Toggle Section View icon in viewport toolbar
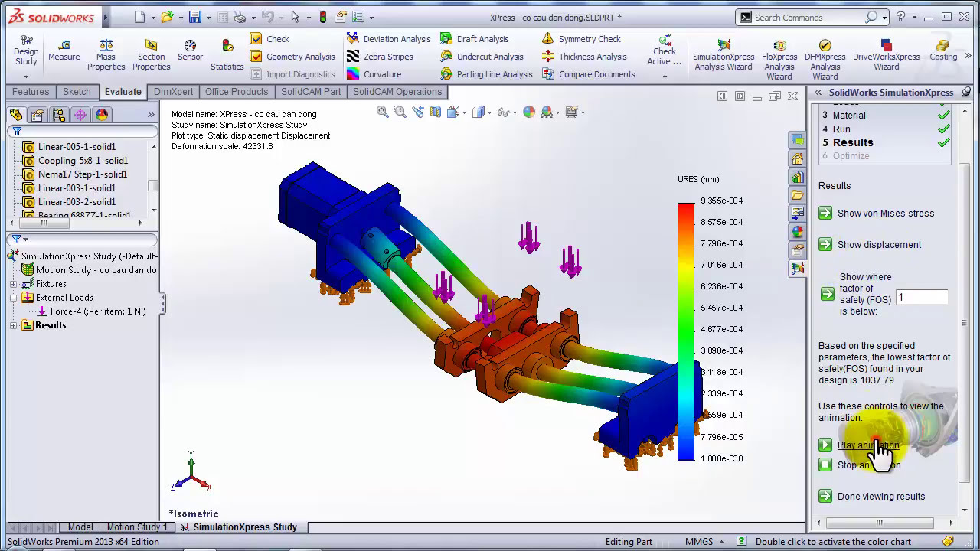980x551 pixels. pyautogui.click(x=436, y=112)
